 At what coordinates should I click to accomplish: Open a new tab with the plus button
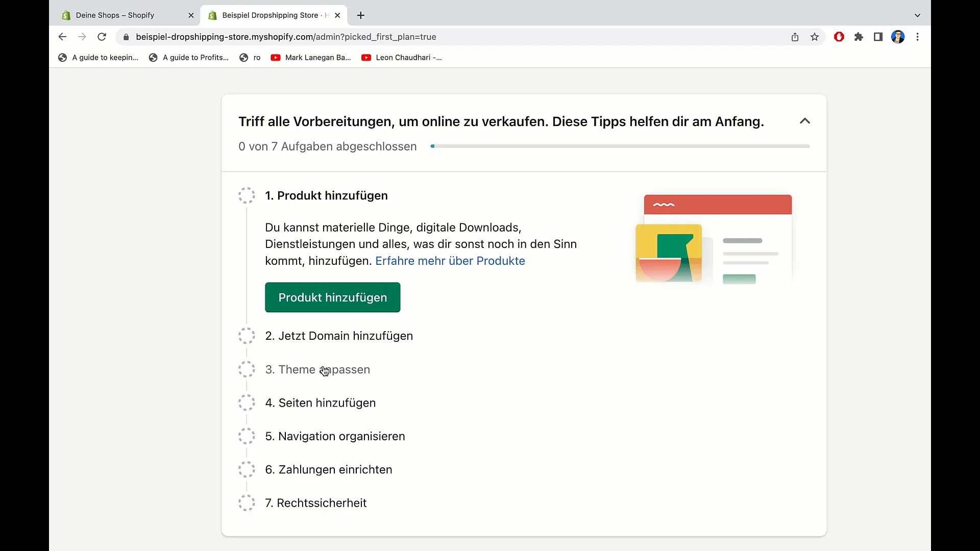tap(361, 15)
